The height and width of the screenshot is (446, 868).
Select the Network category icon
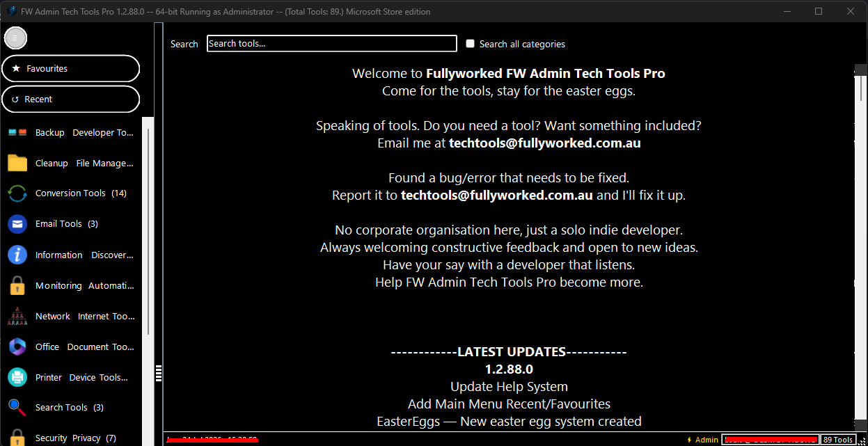17,316
